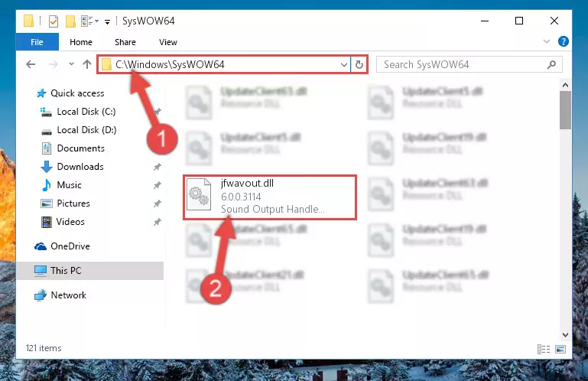Viewport: 588px width, 381px height.
Task: Click the pin icon beside Downloads
Action: 157,167
